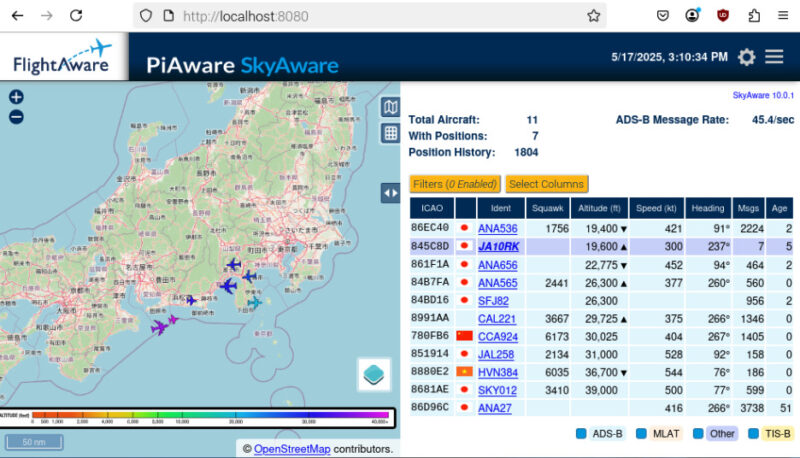The width and height of the screenshot is (800, 458).
Task: Toggle the sidebar expand/collapse arrows
Action: click(390, 193)
